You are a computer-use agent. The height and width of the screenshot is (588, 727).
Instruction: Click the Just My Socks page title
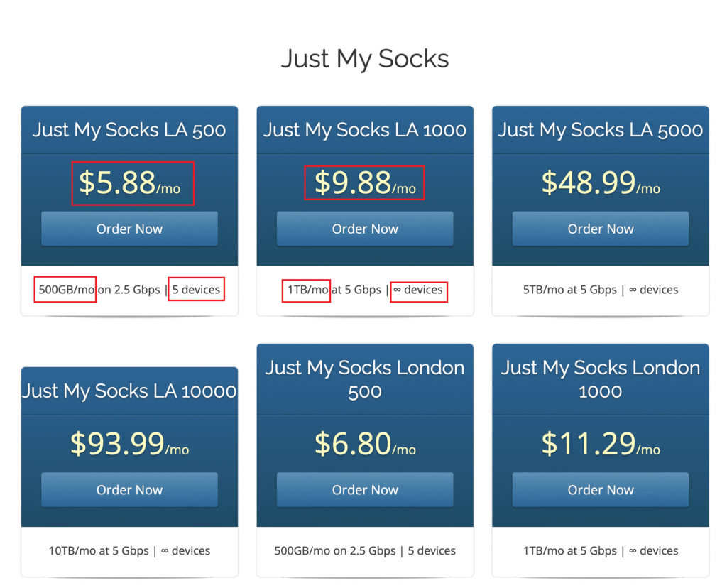click(365, 59)
